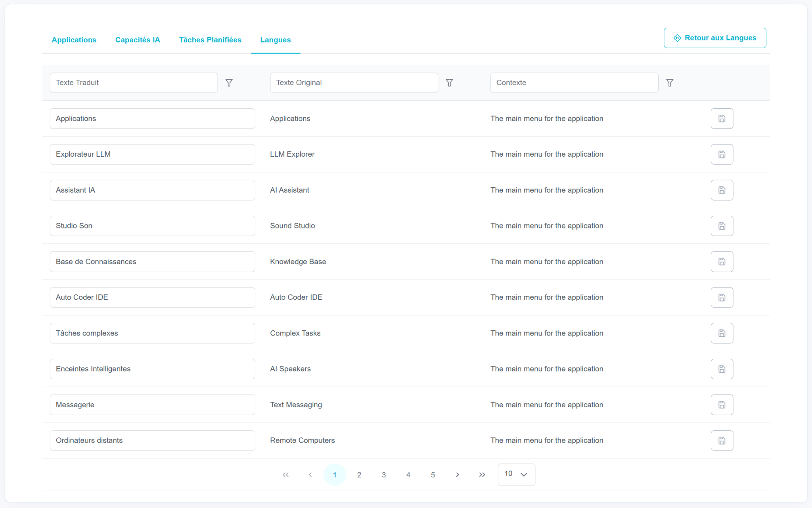Select the Applications tab
The height and width of the screenshot is (508, 812).
pyautogui.click(x=74, y=40)
